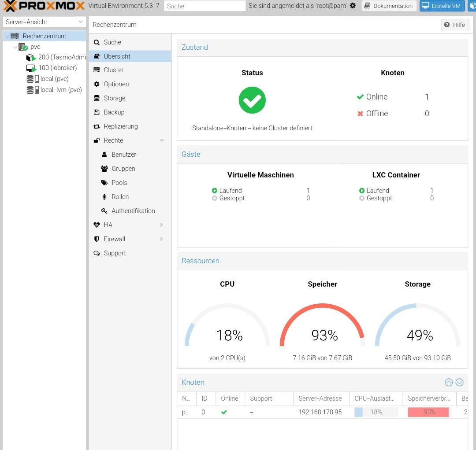Click 'Standalone-Knoten – keine Cluster definiert' text
This screenshot has width=476, height=450.
point(252,128)
